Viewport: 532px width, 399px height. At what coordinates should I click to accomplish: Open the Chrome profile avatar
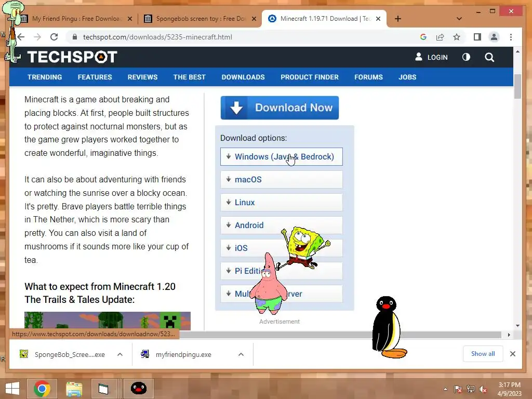coord(494,37)
